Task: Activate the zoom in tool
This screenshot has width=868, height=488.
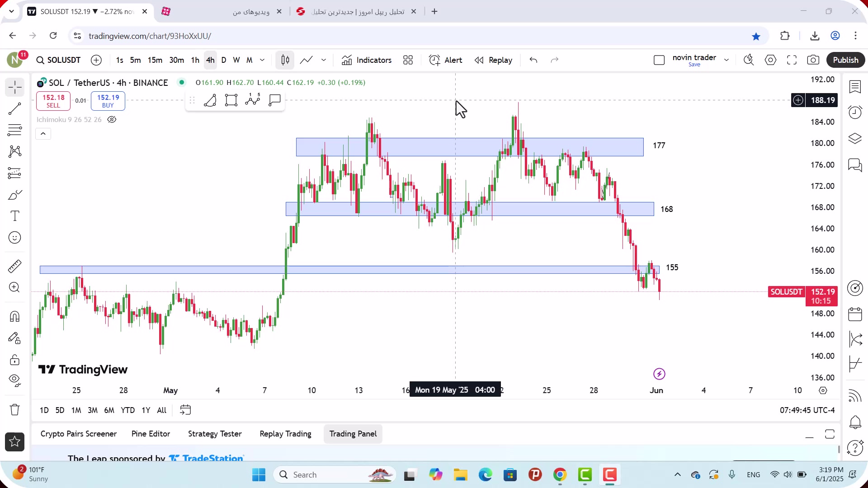Action: pyautogui.click(x=15, y=287)
